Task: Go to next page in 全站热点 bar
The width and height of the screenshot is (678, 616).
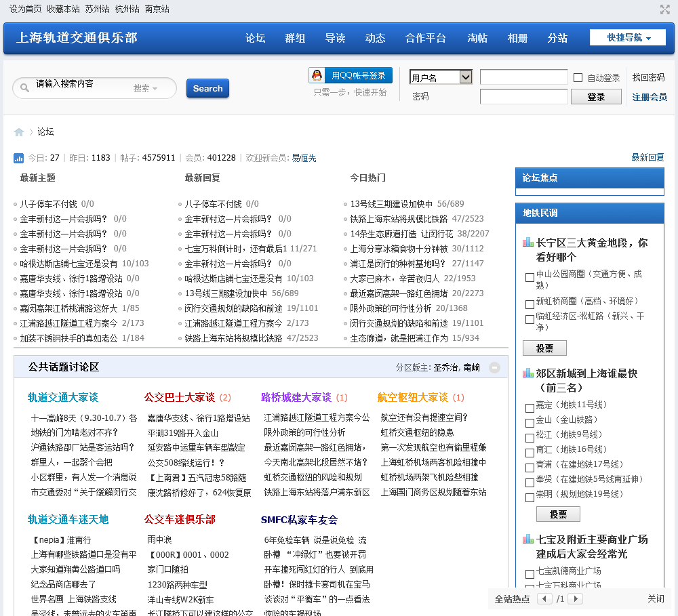Action: [576, 598]
